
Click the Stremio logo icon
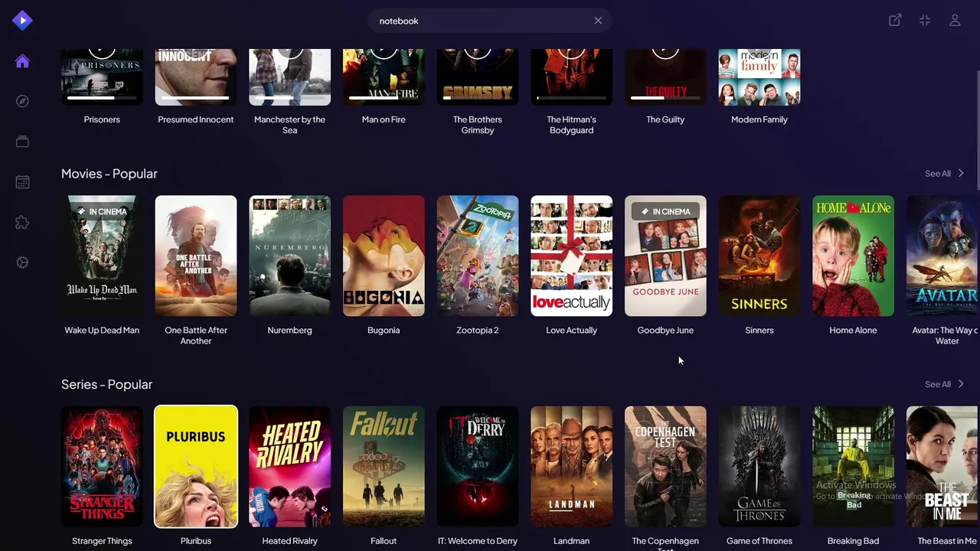pyautogui.click(x=22, y=21)
